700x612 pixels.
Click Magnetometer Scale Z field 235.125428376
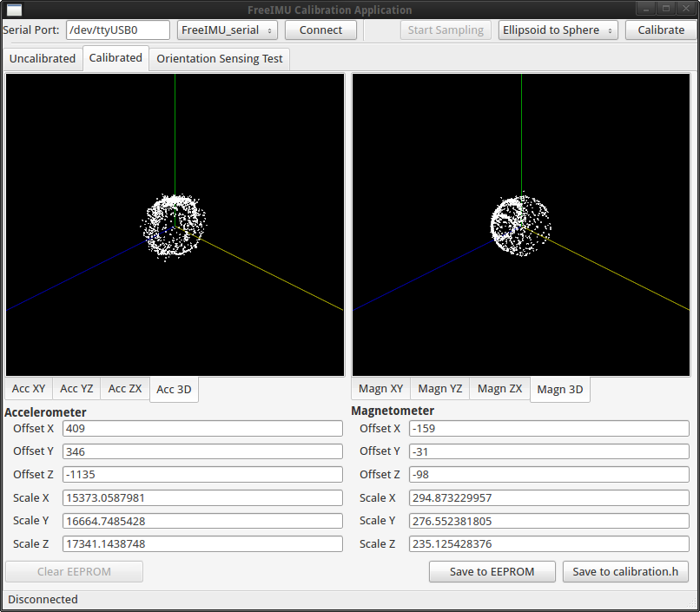click(x=549, y=543)
